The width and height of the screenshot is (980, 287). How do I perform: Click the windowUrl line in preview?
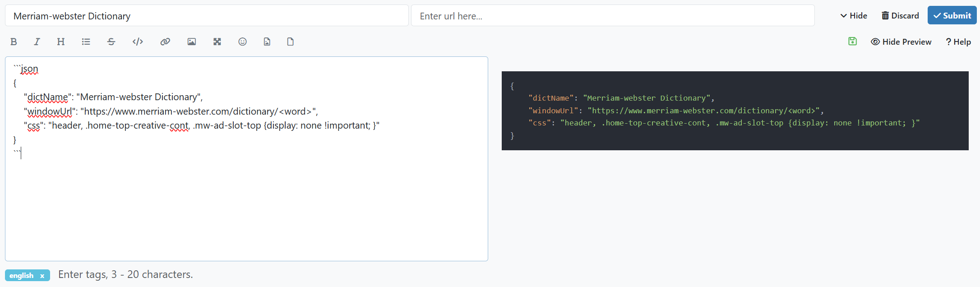pyautogui.click(x=676, y=111)
